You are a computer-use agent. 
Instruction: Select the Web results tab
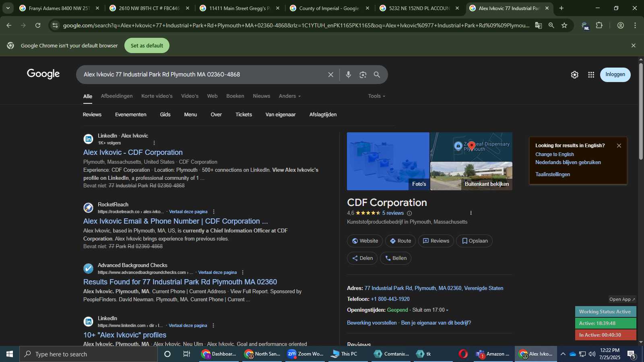click(212, 96)
